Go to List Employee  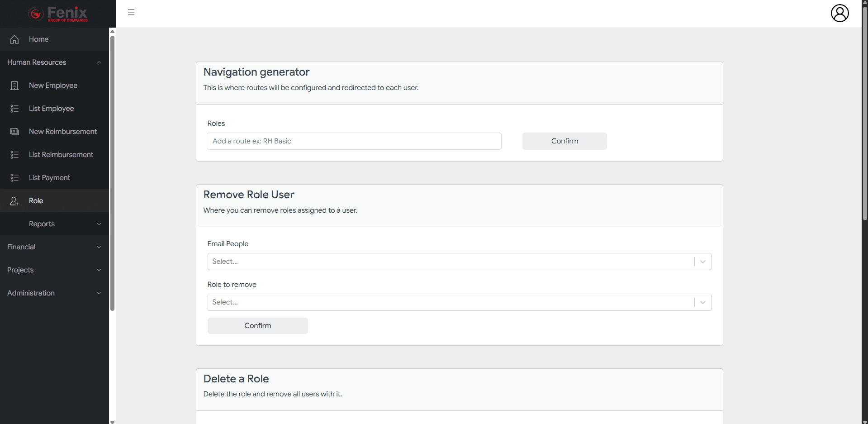point(54,109)
